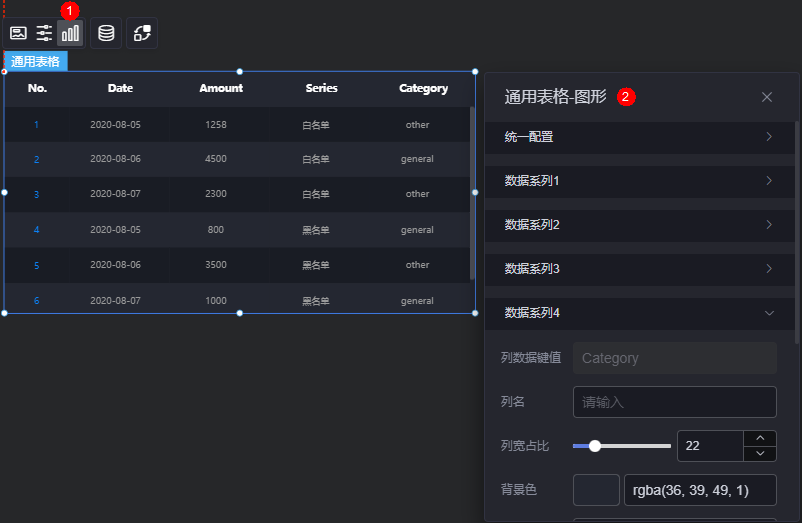Open the interaction link icon
This screenshot has height=523, width=802.
142,33
